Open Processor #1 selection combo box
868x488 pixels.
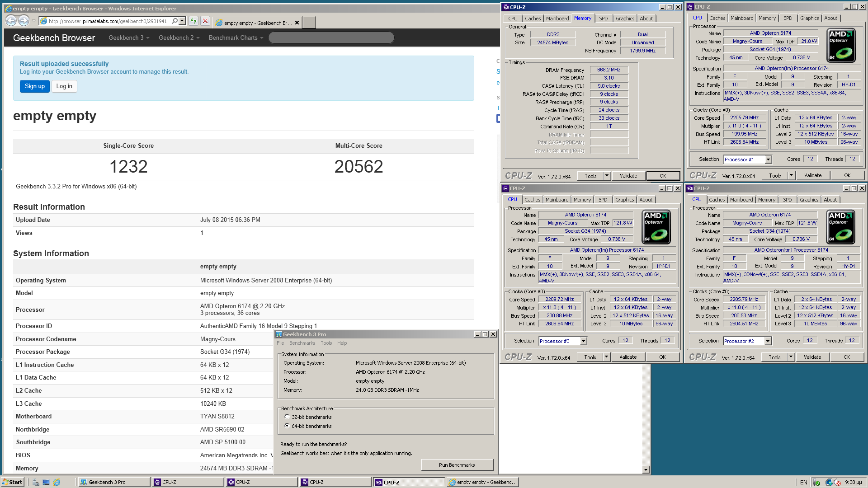pyautogui.click(x=768, y=160)
